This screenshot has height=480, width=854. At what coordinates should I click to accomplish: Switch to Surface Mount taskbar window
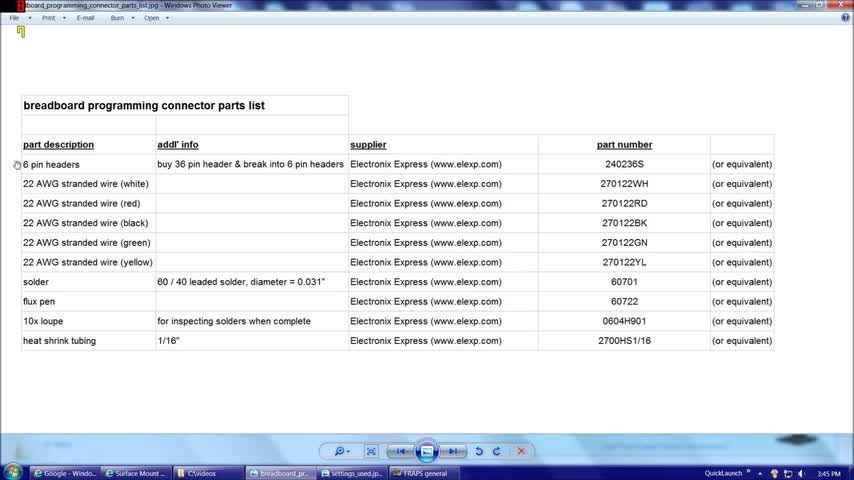(x=136, y=473)
